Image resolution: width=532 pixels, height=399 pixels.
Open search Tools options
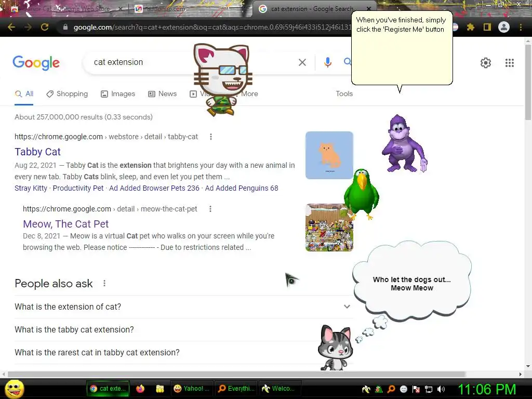click(344, 94)
